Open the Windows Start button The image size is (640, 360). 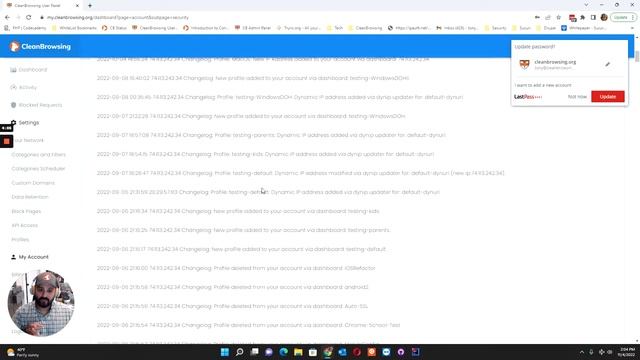(x=225, y=352)
